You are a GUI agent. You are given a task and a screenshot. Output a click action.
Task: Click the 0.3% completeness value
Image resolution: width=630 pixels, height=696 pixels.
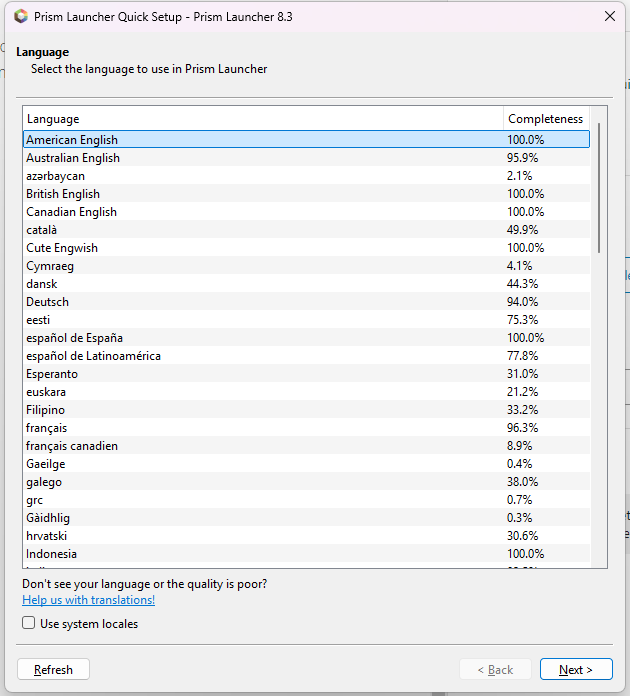pyautogui.click(x=519, y=518)
